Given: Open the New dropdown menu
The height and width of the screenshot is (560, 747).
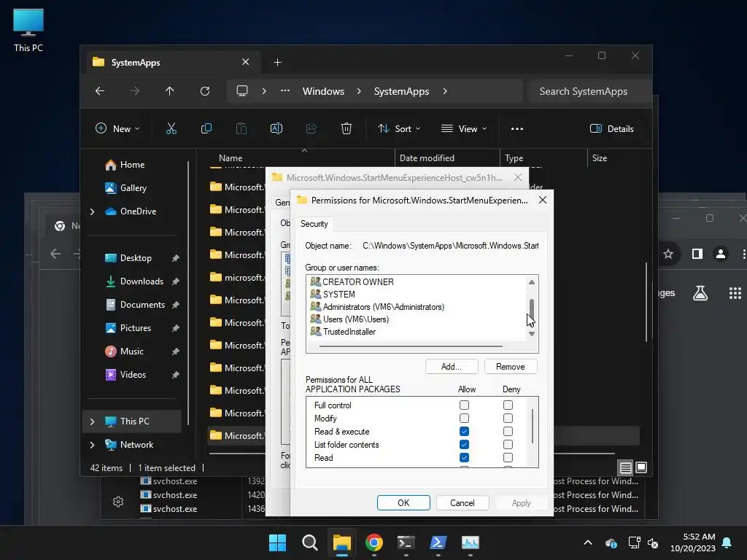Looking at the screenshot, I should [117, 128].
